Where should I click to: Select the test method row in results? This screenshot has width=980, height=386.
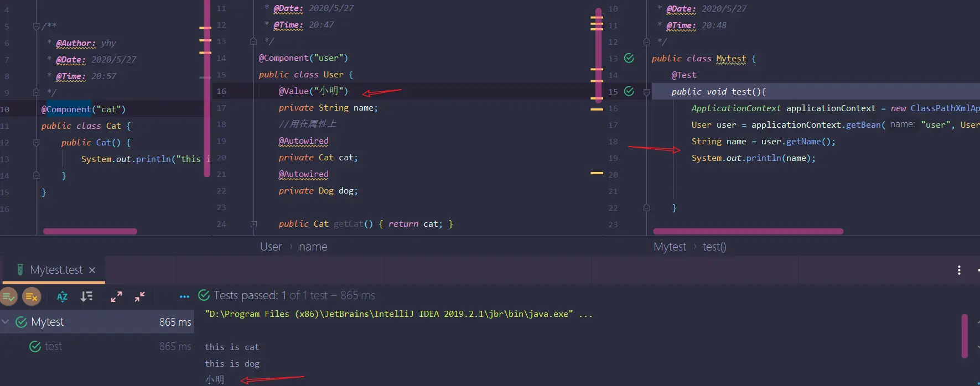(x=97, y=346)
